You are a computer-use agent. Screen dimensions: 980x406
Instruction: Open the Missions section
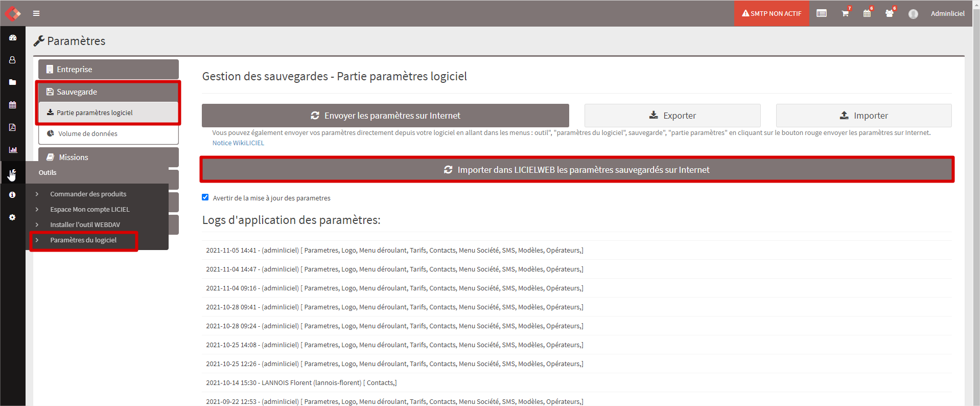tap(108, 157)
